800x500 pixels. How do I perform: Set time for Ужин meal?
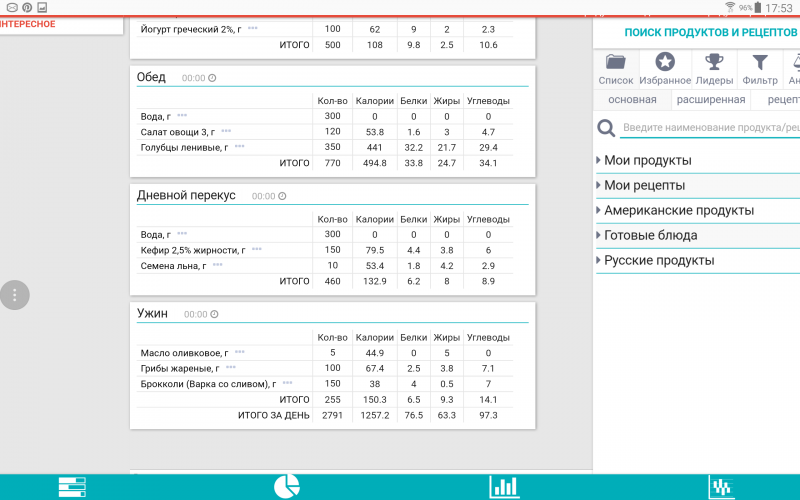[200, 314]
